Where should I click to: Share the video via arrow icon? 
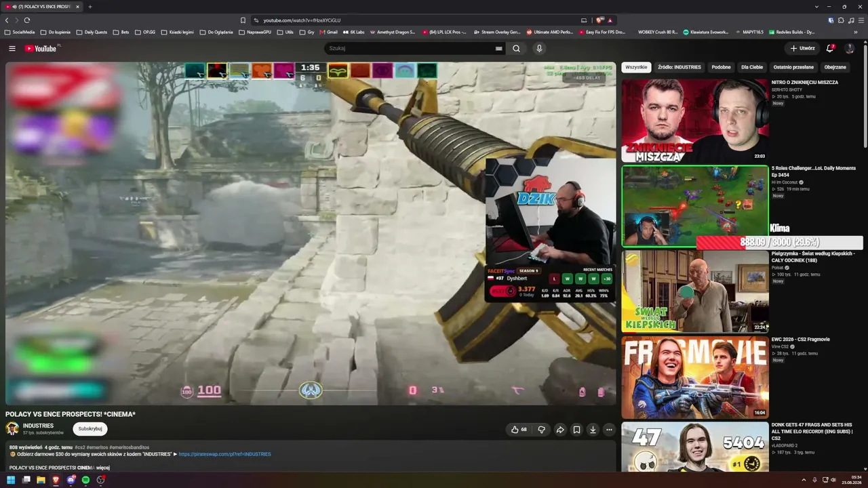click(560, 429)
